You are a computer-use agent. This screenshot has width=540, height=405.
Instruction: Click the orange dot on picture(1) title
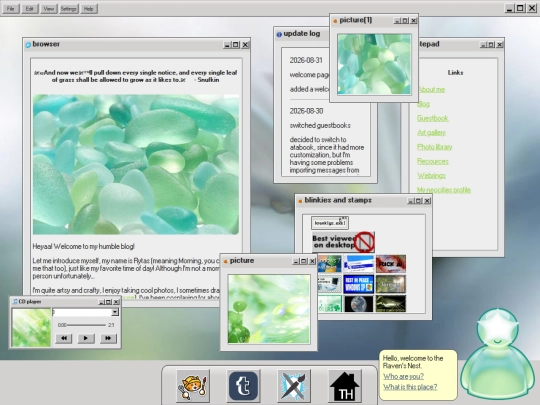click(x=335, y=21)
